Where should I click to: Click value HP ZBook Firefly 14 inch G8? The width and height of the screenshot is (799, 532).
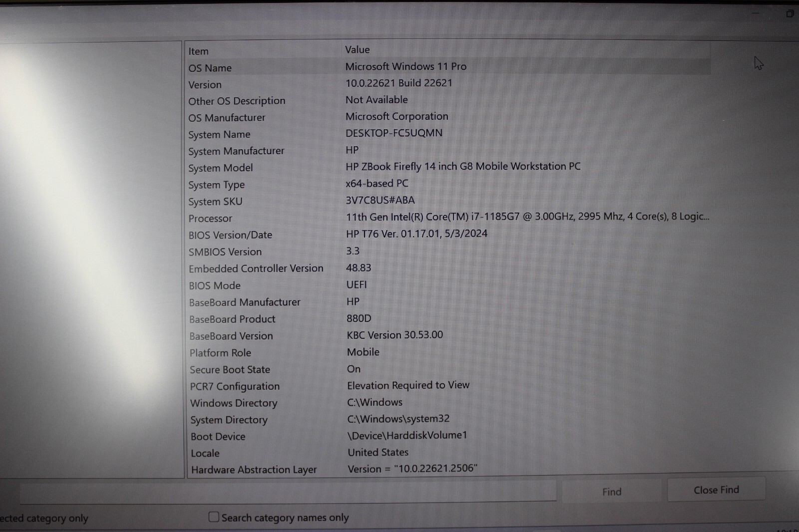pos(463,166)
